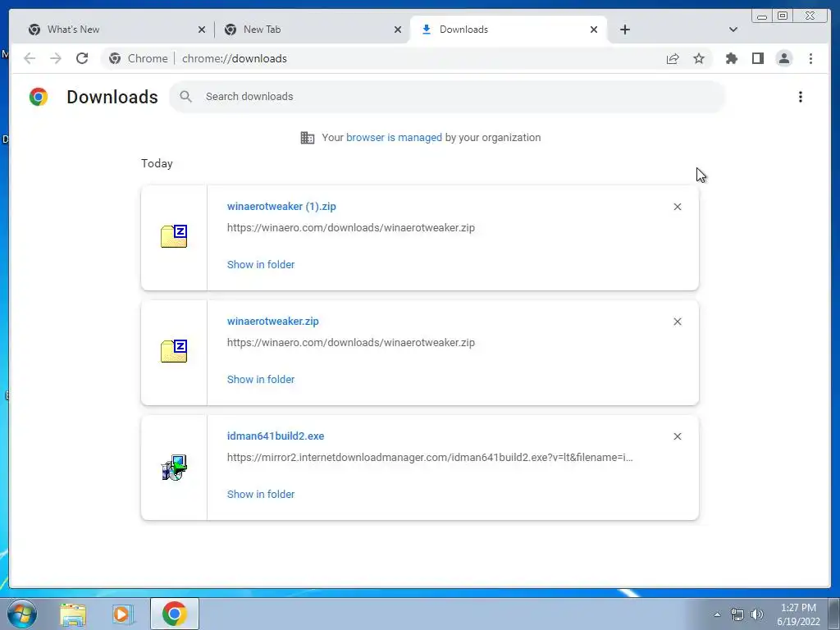The width and height of the screenshot is (840, 630).
Task: Open the profile avatar menu
Action: click(x=783, y=58)
